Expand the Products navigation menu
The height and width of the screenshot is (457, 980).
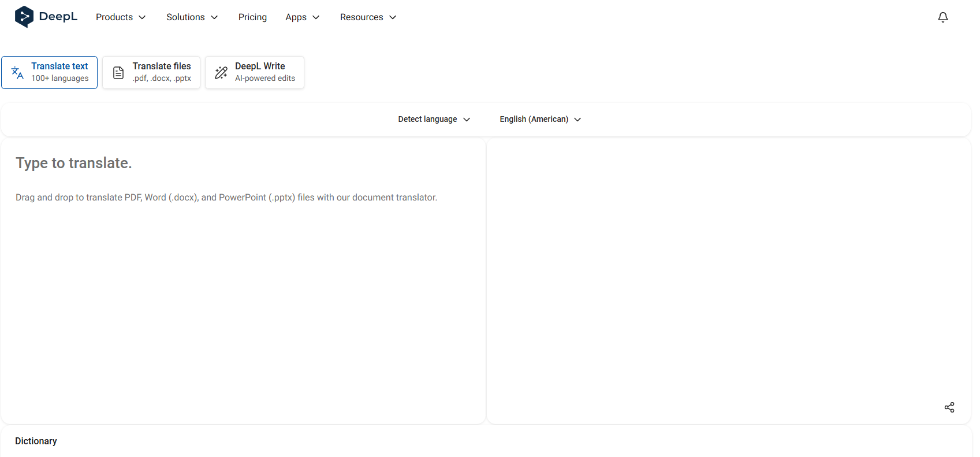point(120,17)
